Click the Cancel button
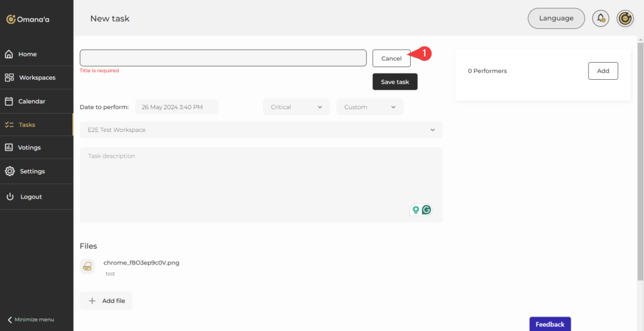Image resolution: width=644 pixels, height=331 pixels. tap(391, 58)
